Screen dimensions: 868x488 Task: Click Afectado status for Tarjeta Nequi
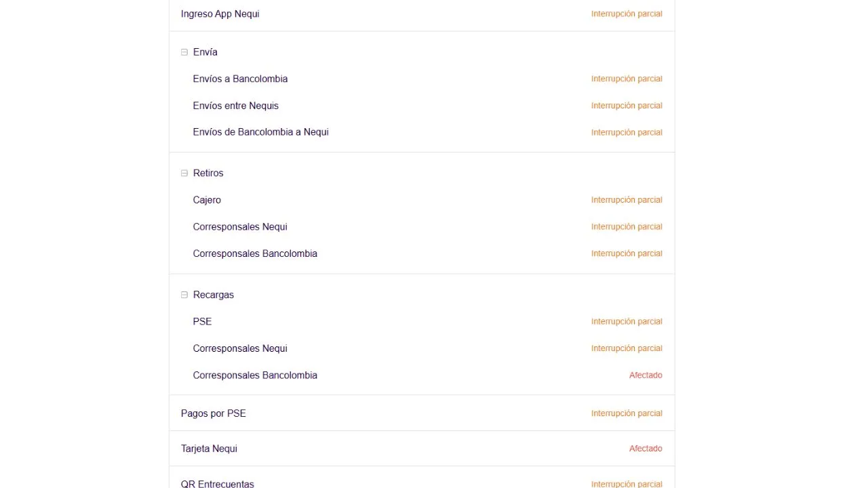[646, 449]
